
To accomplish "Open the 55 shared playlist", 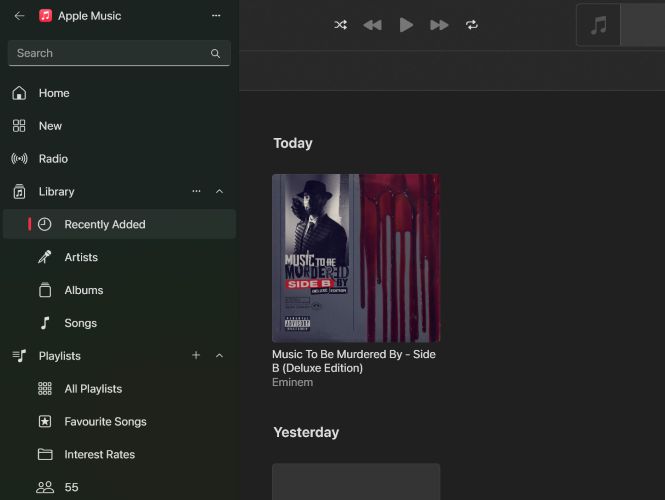I will click(x=119, y=487).
